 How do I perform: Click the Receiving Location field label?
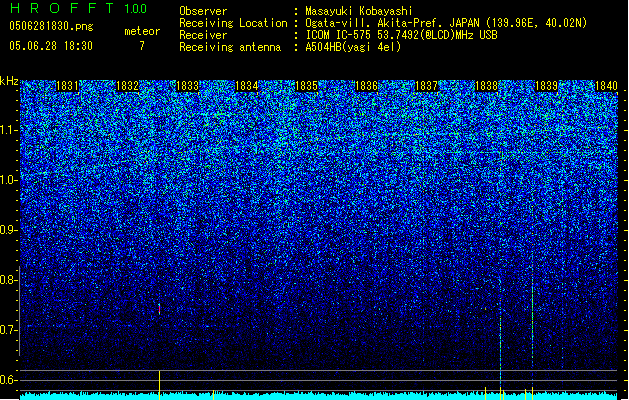[233, 23]
